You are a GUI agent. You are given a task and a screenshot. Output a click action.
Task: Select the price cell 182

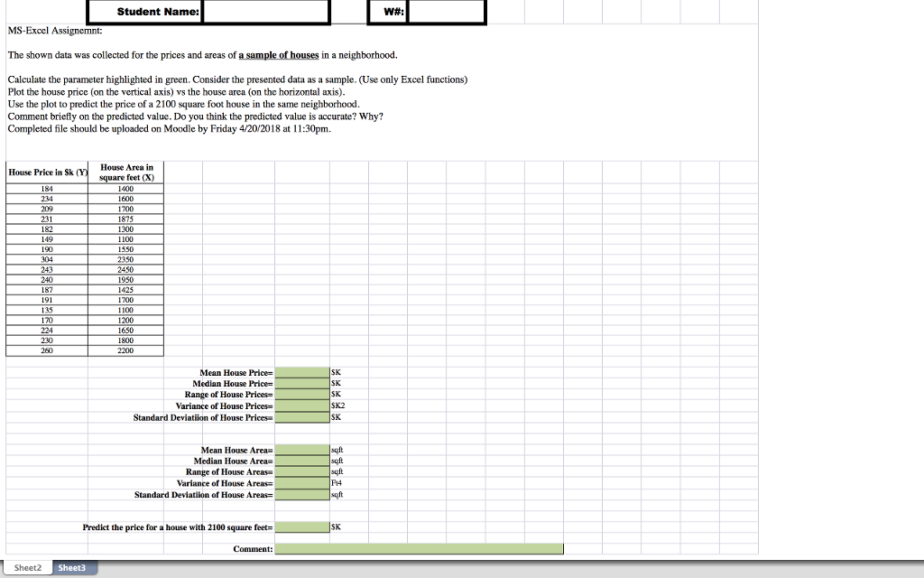pos(47,228)
